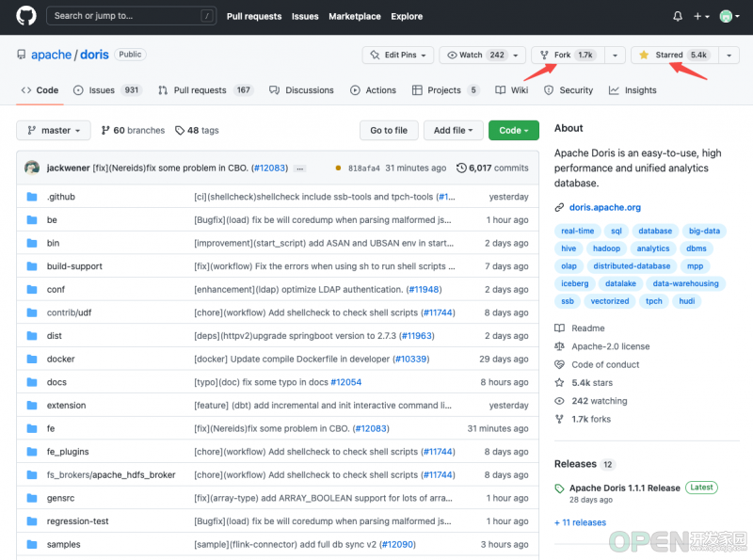Viewport: 753px width, 560px height.
Task: Click the commit hash 818afa4
Action: [363, 168]
